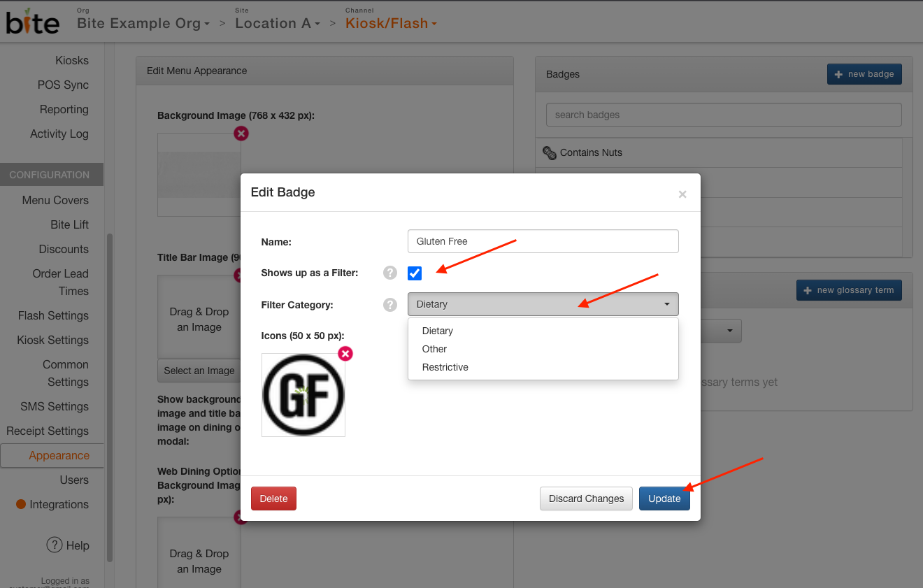The height and width of the screenshot is (588, 923).
Task: Open Kiosks in the sidebar
Action: tap(72, 60)
